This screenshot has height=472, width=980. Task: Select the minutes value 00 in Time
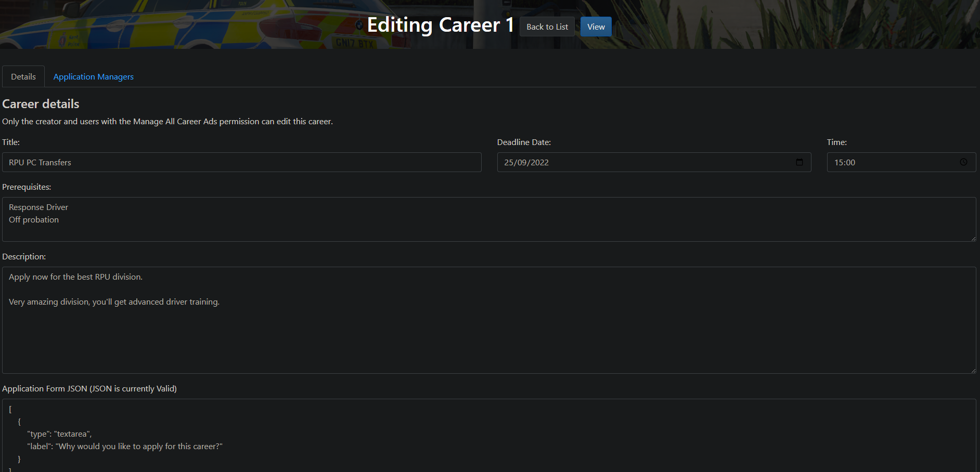850,162
